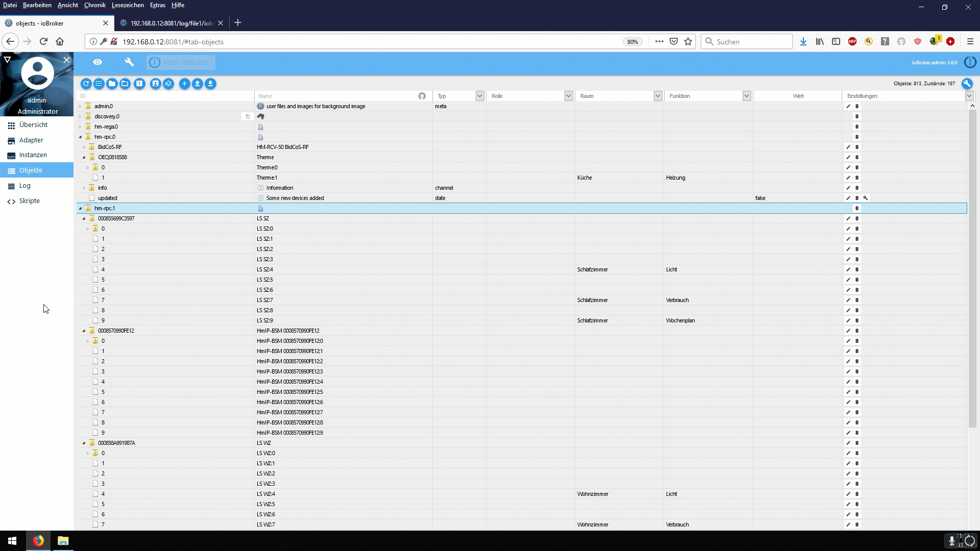The width and height of the screenshot is (980, 551).
Task: Open the Instanzen sidebar tab
Action: point(33,155)
